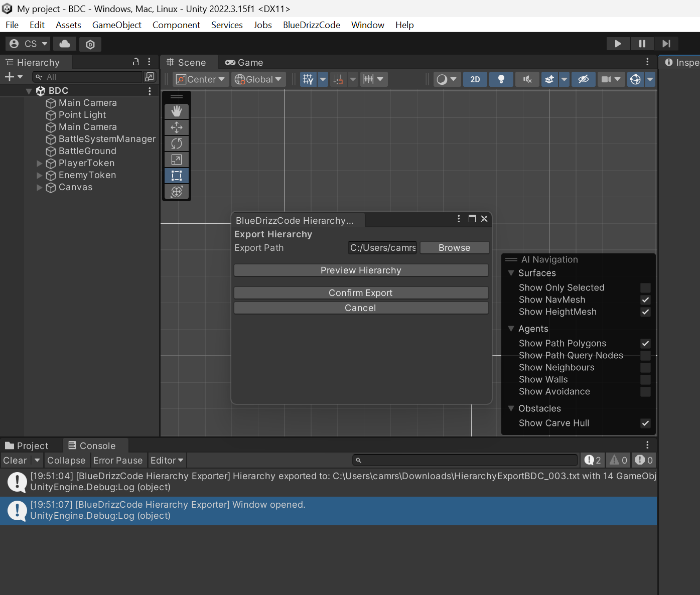Open the draw mode shading dropdown
700x595 pixels.
pos(447,79)
